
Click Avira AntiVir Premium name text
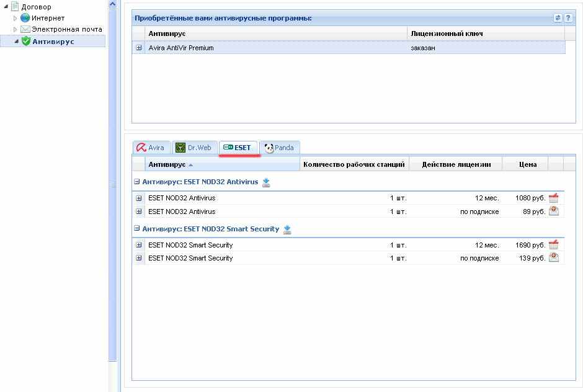coord(180,48)
